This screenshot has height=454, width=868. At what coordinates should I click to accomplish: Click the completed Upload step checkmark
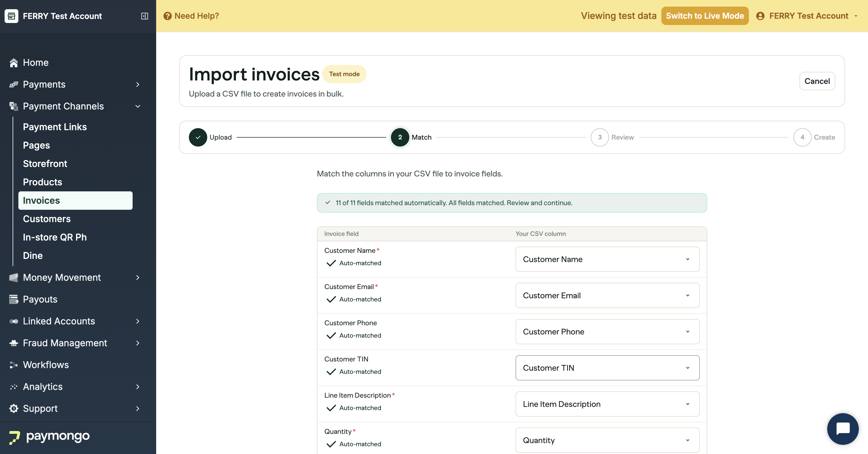coord(198,137)
